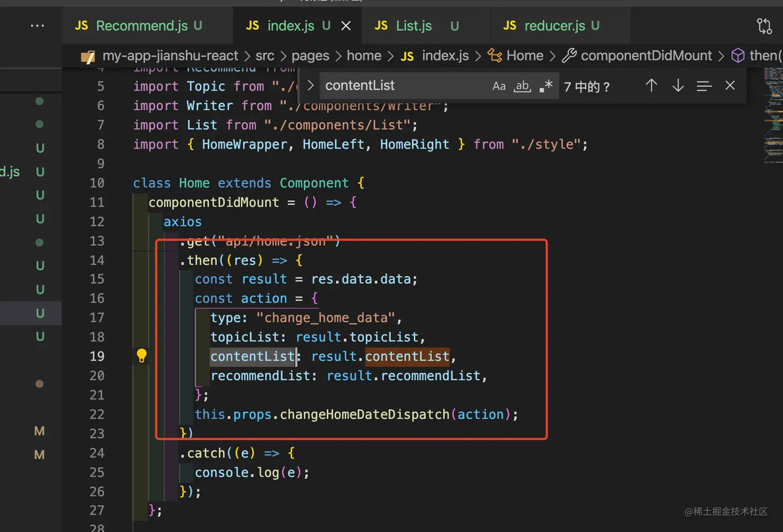The image size is (783, 532).
Task: Click the project folder icon in breadcrumb
Action: tap(88, 56)
